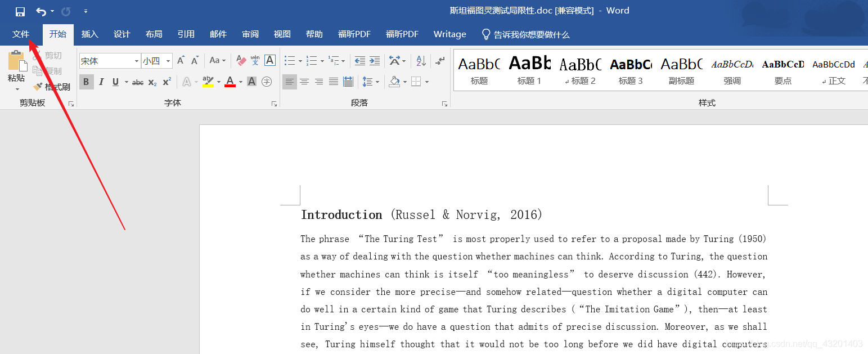Open the 字体 font dialog launcher
The width and height of the screenshot is (868, 354).
point(275,104)
